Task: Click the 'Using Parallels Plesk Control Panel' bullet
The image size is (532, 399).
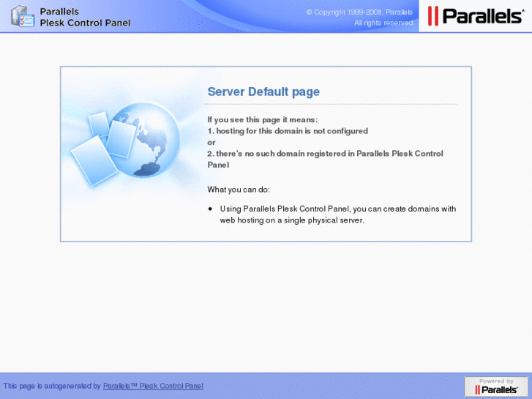Action: [337, 215]
